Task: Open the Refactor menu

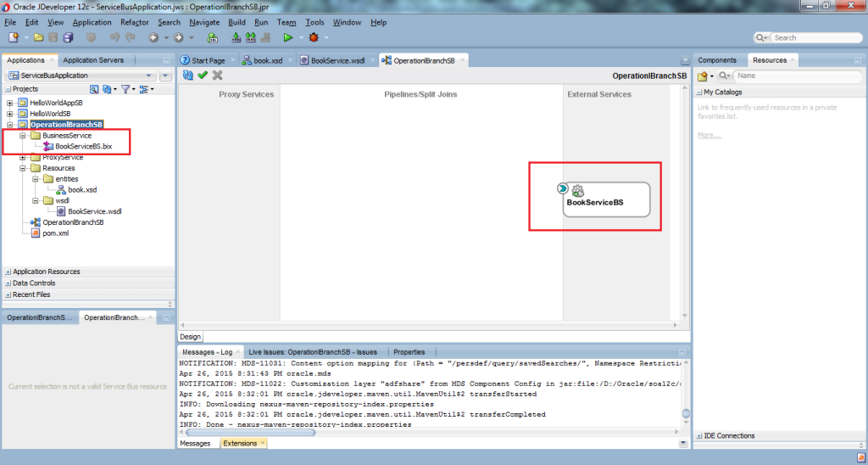Action: pyautogui.click(x=135, y=22)
